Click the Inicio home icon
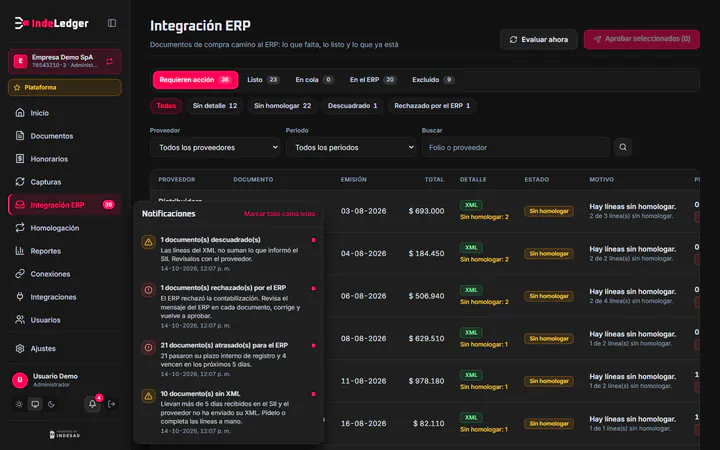Screen dimensions: 720x450 click(20, 112)
